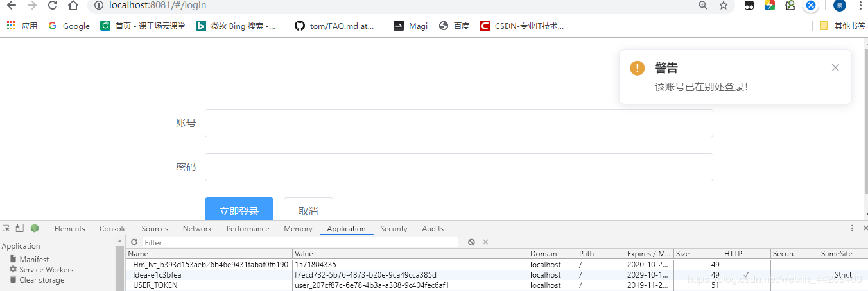Open the DevTools three-dot customize menu
868x291 pixels.
pyautogui.click(x=852, y=228)
